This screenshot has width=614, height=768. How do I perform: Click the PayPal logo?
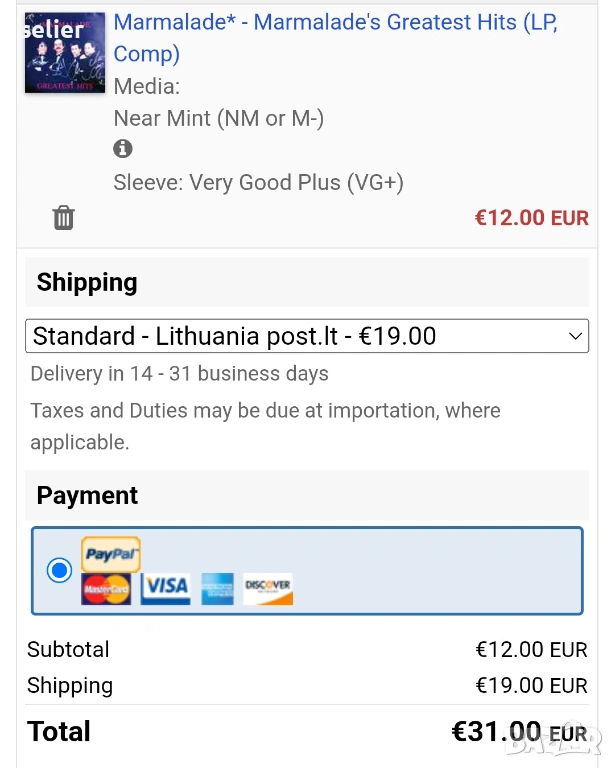[111, 554]
